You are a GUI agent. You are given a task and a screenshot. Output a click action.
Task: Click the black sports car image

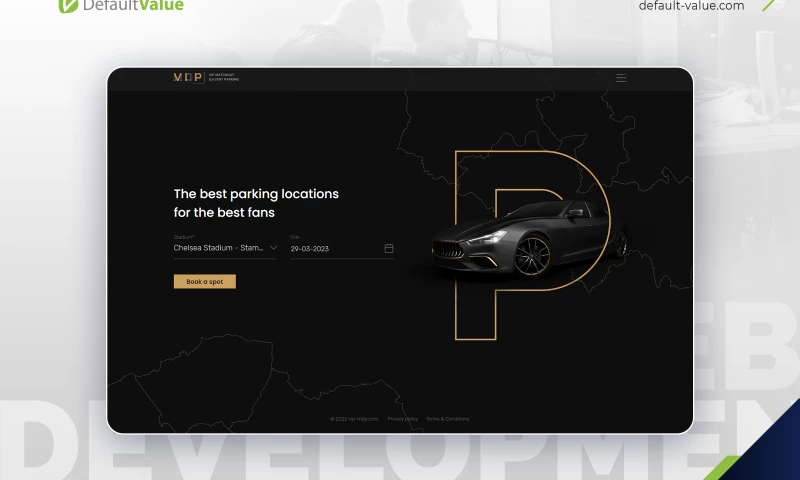pos(528,239)
